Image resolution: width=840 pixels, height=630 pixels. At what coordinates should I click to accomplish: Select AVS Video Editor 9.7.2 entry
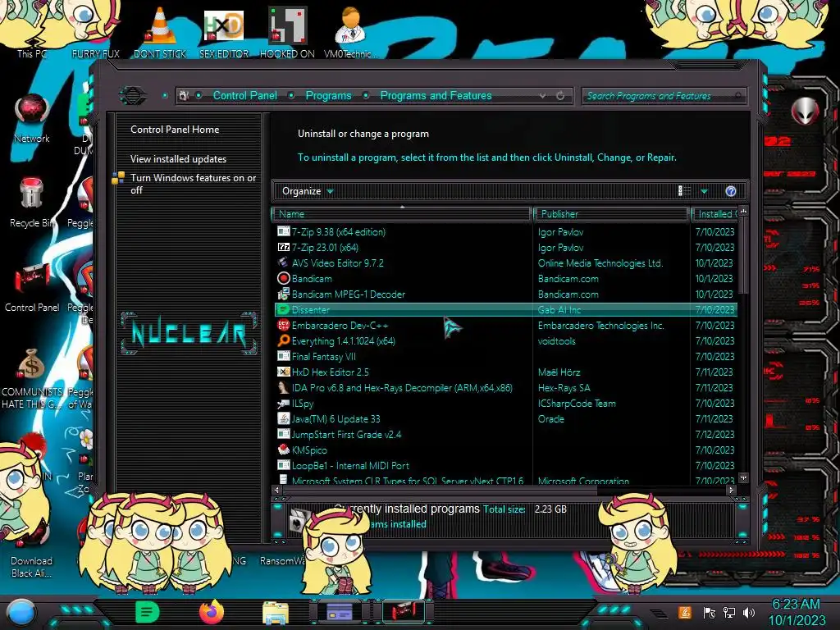click(x=505, y=263)
